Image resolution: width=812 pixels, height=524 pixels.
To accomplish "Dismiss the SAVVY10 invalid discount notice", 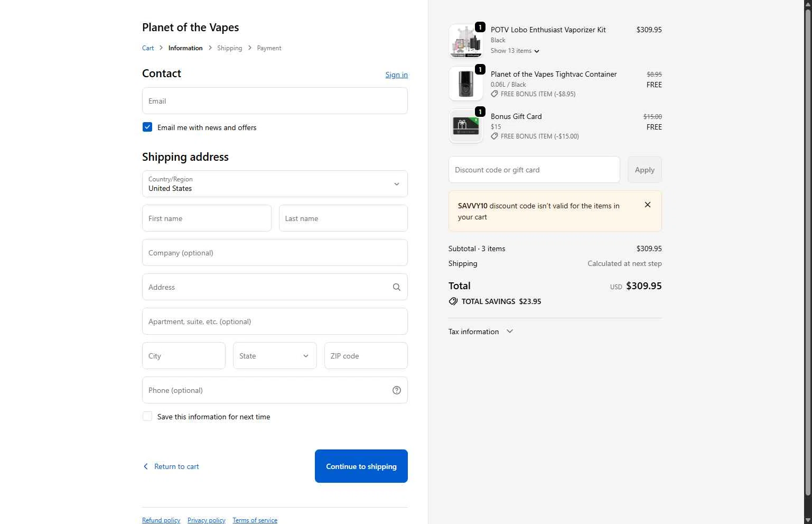I will [x=648, y=205].
